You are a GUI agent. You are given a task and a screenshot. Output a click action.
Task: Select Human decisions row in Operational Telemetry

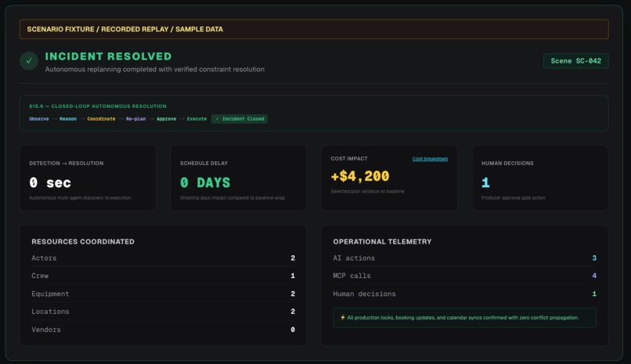[364, 294]
